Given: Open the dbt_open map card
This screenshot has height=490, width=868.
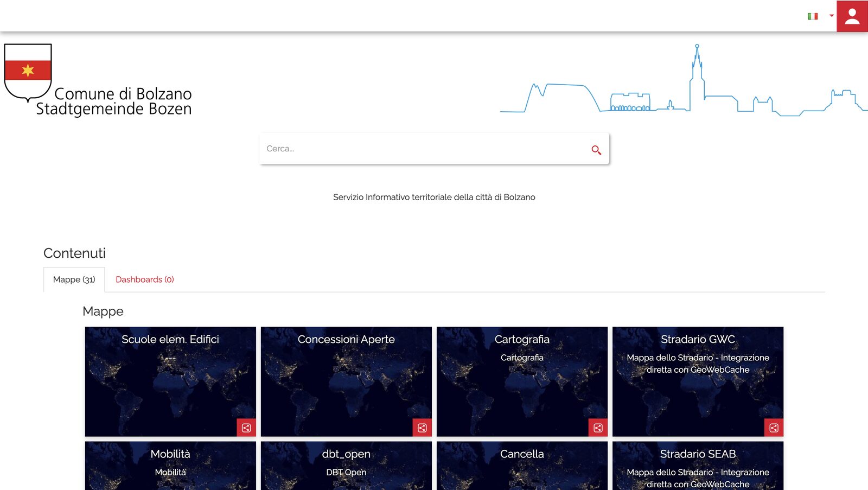Looking at the screenshot, I should tap(346, 466).
